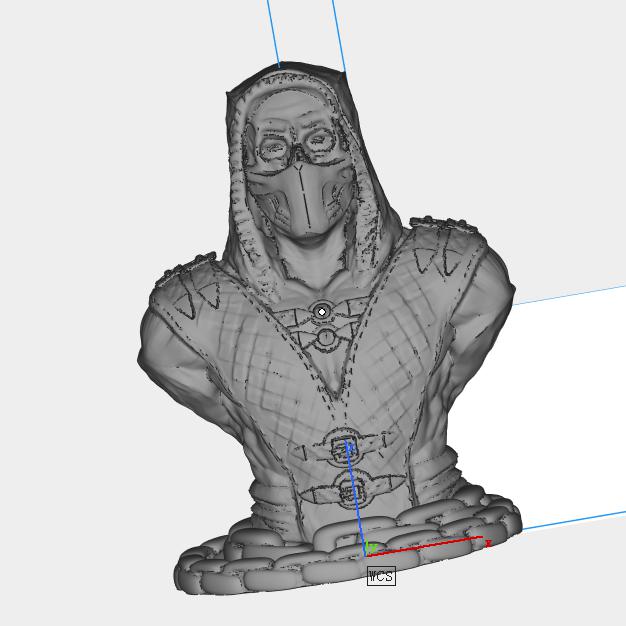Click the green Y axis marker

click(372, 547)
